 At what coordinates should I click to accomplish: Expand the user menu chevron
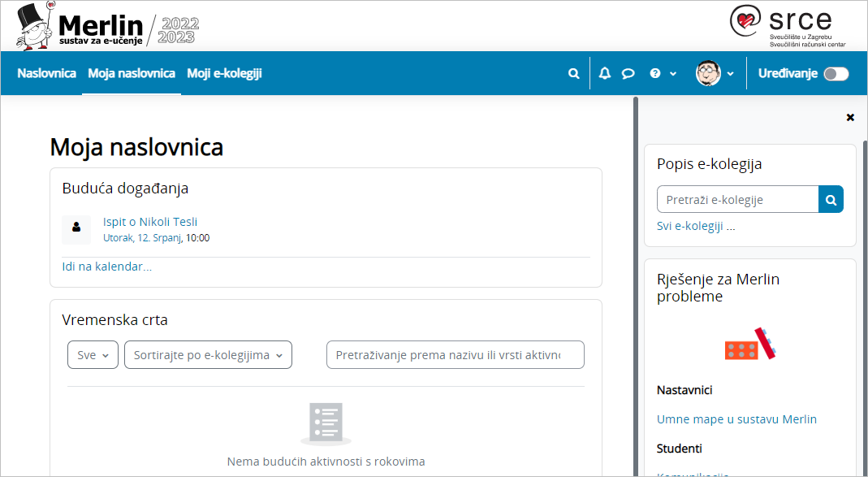point(730,74)
